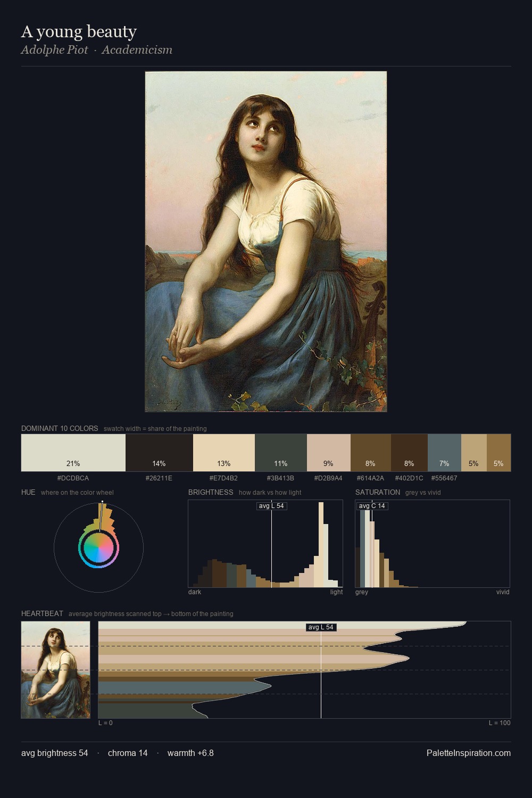Click the avg L 54 label in brightness histogram
The width and height of the screenshot is (532, 798).
click(x=271, y=506)
